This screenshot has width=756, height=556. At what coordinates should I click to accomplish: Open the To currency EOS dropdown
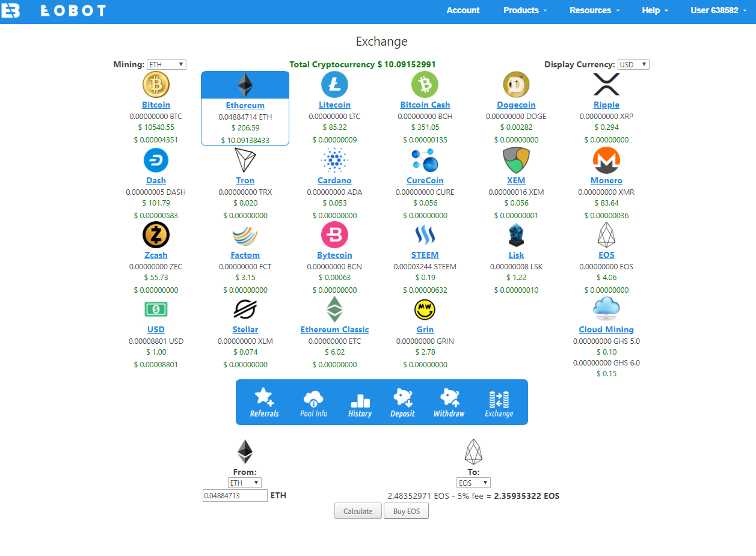[x=473, y=483]
